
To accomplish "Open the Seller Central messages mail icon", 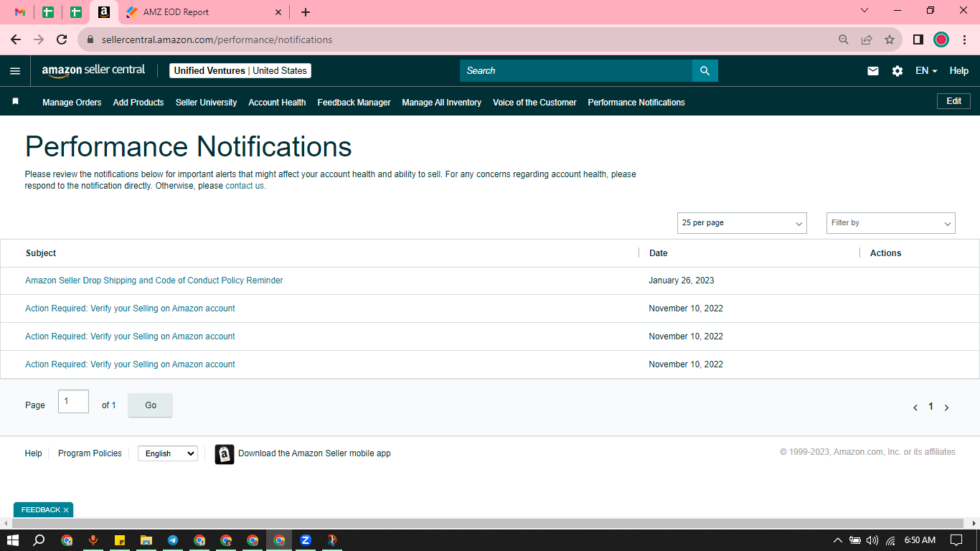I will click(873, 71).
